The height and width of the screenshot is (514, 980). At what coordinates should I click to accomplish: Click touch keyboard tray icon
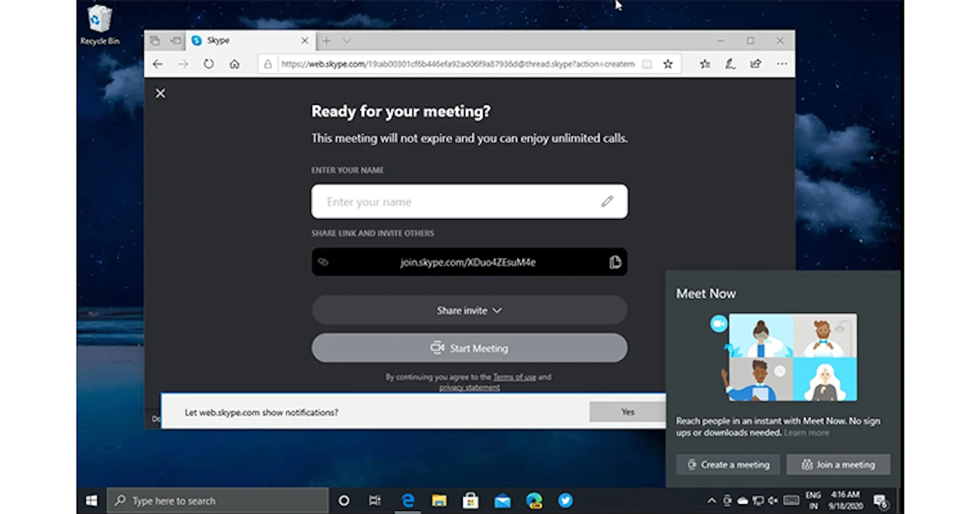[x=791, y=500]
